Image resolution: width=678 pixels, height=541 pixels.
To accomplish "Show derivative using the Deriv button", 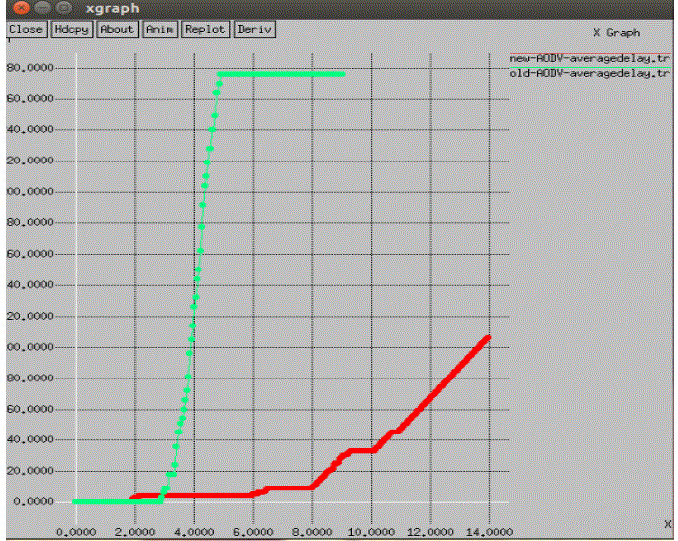I will click(254, 29).
